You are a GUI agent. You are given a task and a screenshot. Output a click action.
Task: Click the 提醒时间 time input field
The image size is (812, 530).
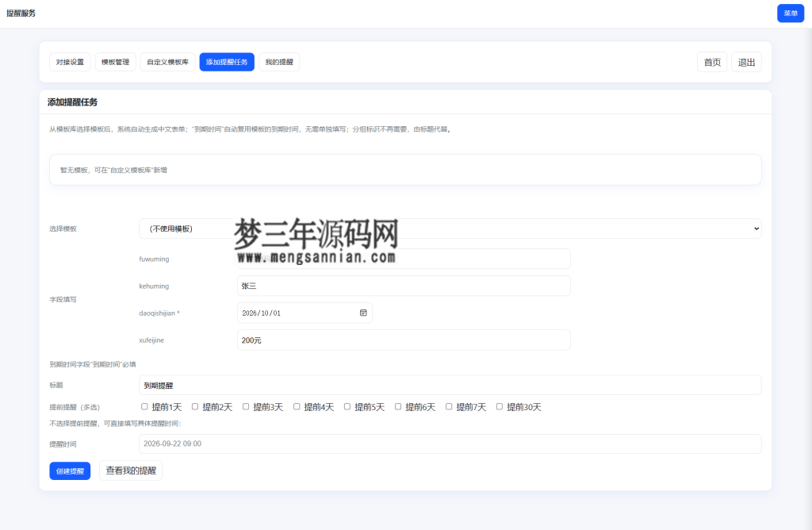[x=450, y=444]
